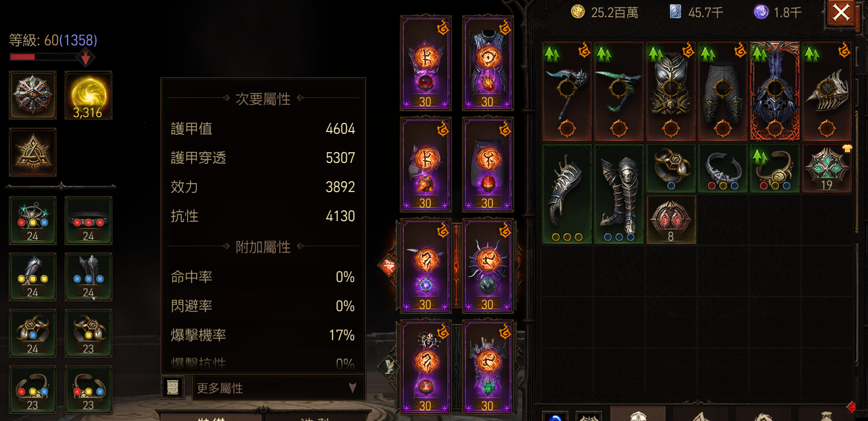Click the gold currency 25.2百萬 indicator

tap(605, 12)
